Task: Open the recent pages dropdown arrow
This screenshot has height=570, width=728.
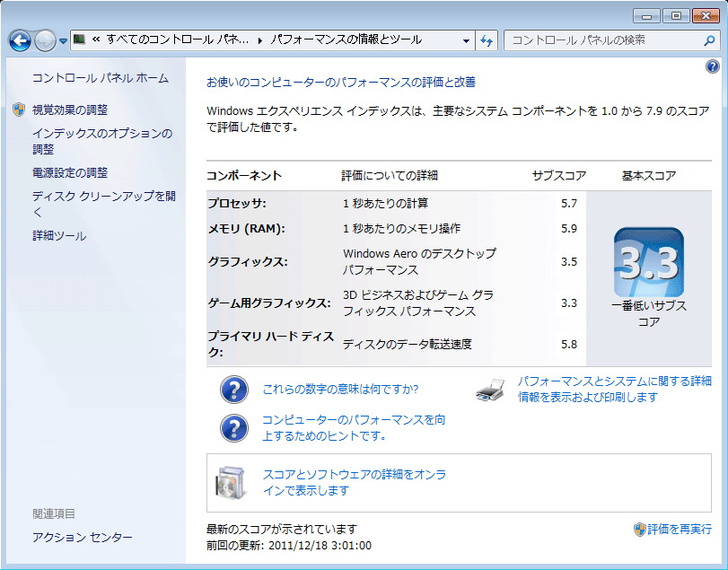Action: click(64, 41)
